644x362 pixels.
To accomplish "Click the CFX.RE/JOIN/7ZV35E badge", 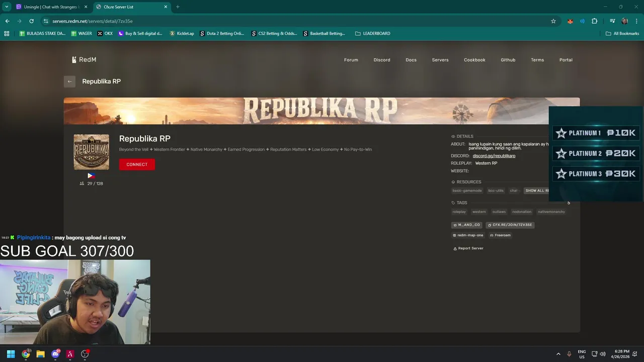I will point(510,225).
